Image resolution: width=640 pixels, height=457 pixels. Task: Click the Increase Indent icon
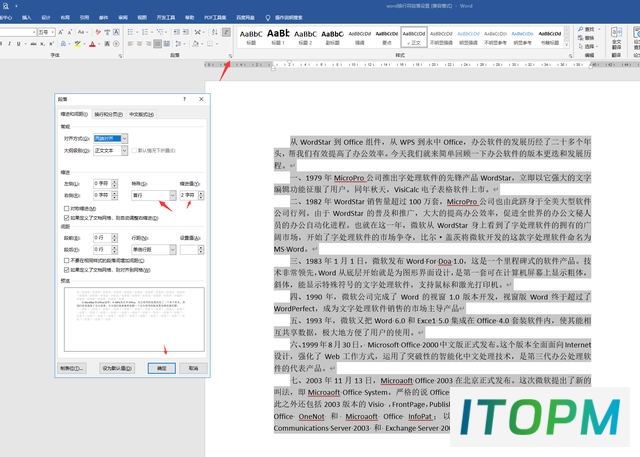186,32
